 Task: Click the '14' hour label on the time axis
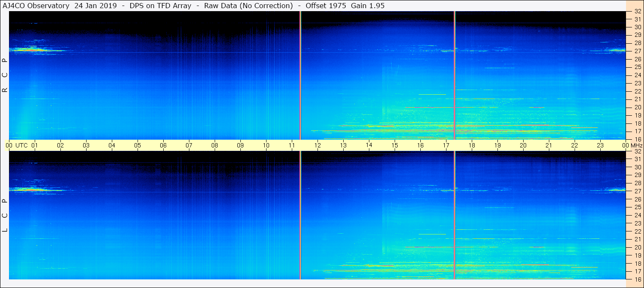[x=369, y=145]
